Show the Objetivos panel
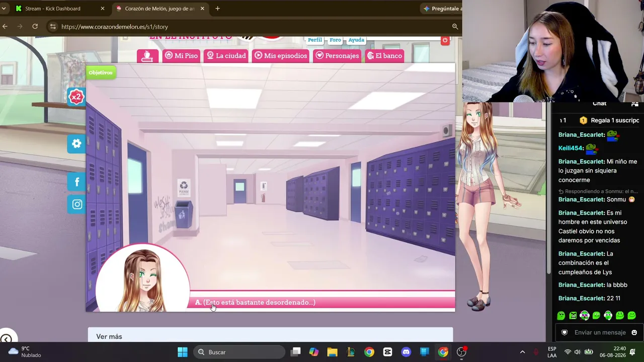 101,72
